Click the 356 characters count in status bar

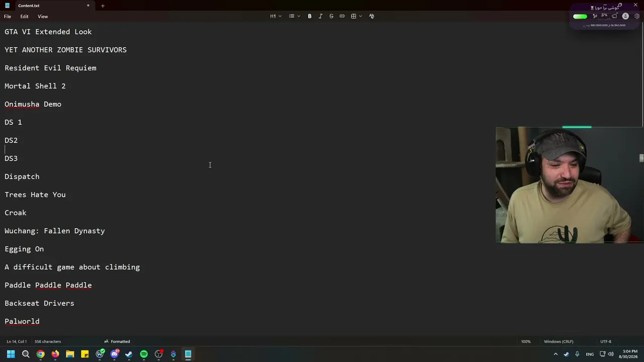click(x=47, y=341)
